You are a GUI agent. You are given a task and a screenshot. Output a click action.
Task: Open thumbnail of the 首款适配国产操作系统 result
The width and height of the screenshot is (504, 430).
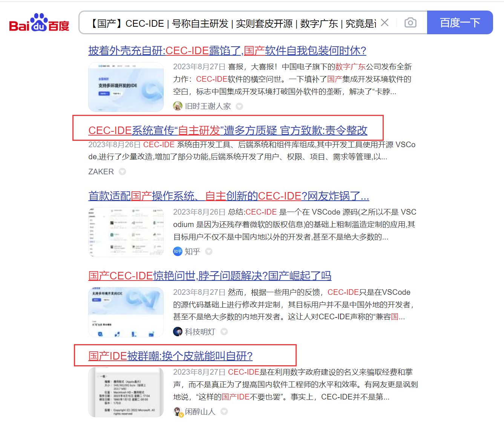[x=126, y=232]
